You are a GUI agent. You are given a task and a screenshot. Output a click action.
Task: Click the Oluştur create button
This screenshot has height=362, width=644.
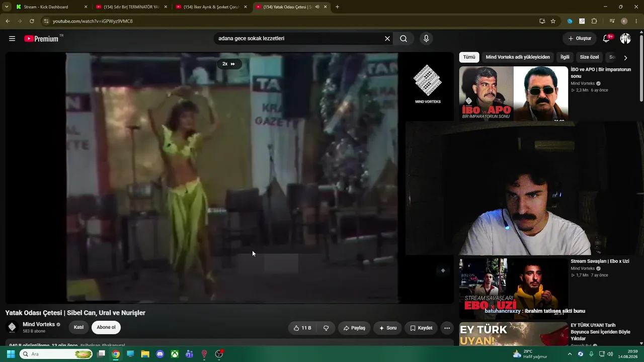580,39
